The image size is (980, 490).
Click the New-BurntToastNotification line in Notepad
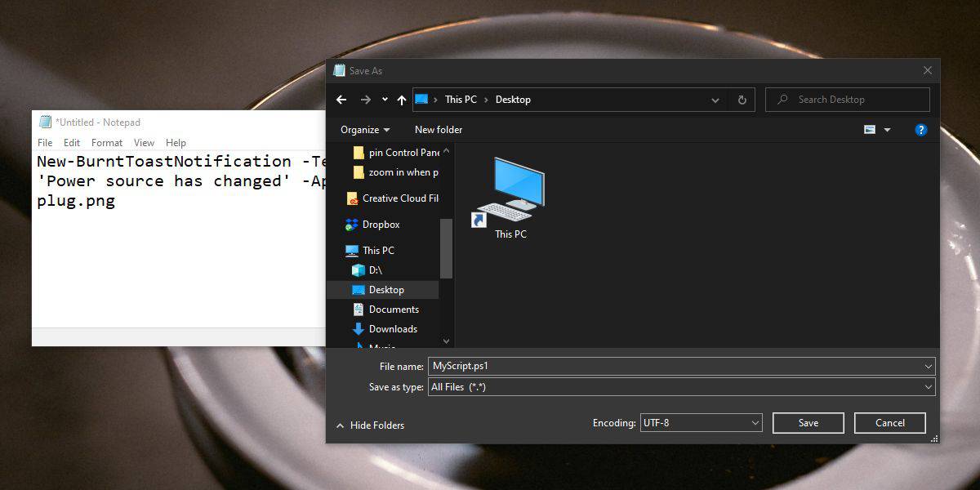181,162
